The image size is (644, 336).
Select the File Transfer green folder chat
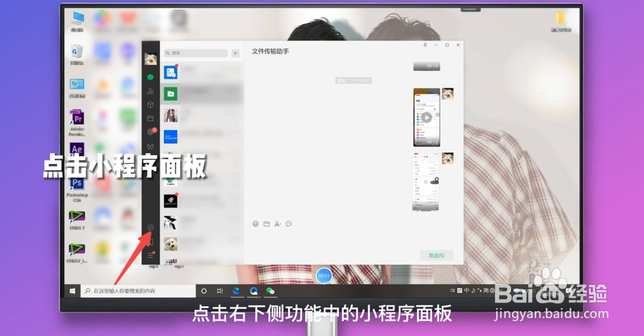coord(201,94)
